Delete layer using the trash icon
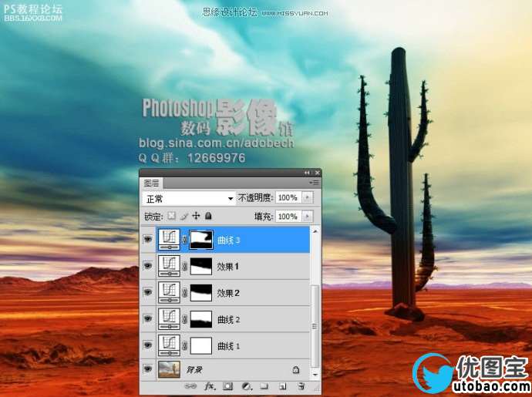 pos(301,386)
